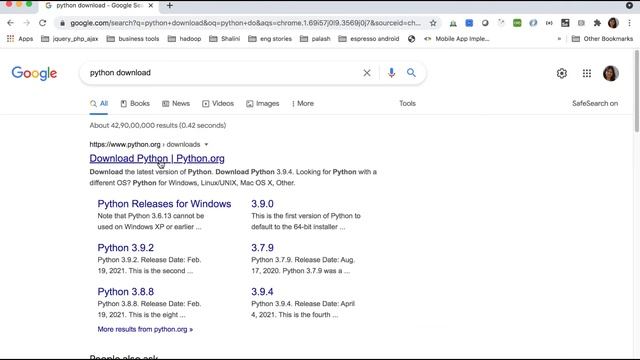The width and height of the screenshot is (640, 360).
Task: Click the blue square extension icon
Action: [x=469, y=23]
